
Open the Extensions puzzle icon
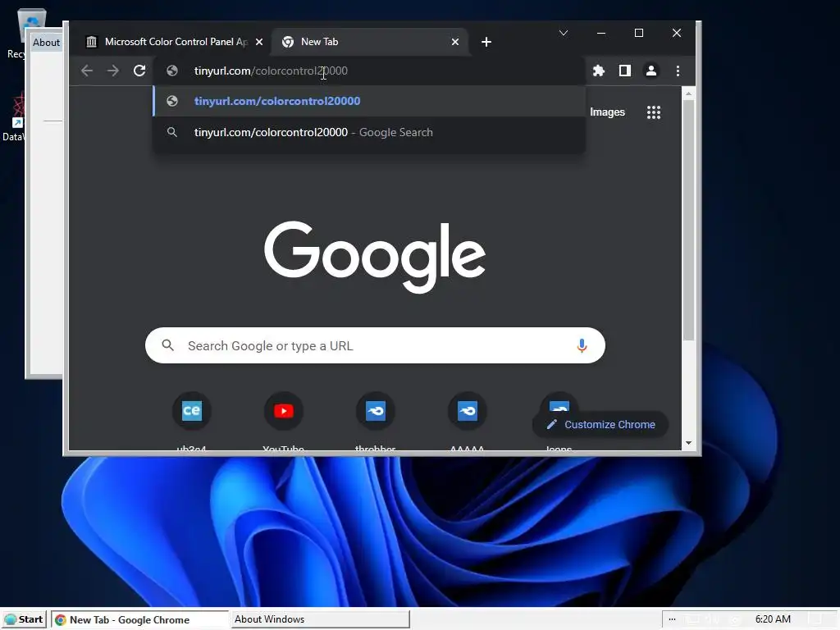598,71
